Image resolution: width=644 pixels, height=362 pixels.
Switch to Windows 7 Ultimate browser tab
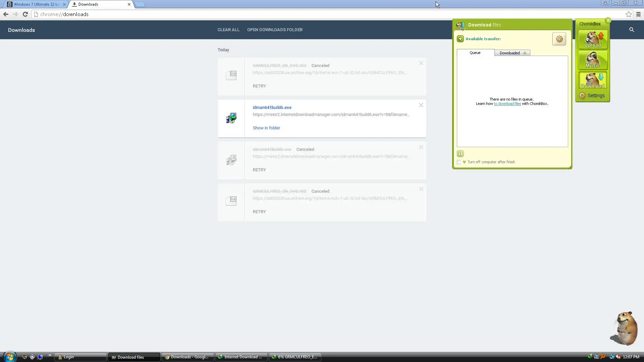[36, 4]
